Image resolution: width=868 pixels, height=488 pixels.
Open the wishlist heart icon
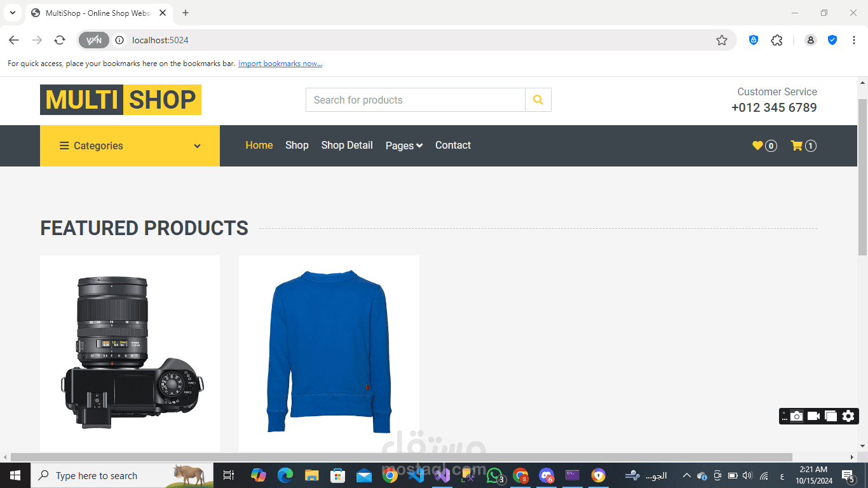(757, 146)
